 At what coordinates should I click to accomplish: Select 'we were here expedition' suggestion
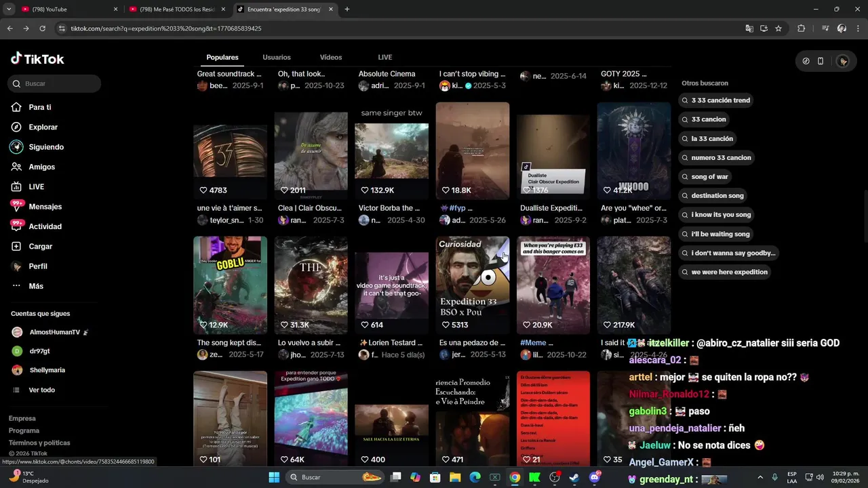coord(726,272)
